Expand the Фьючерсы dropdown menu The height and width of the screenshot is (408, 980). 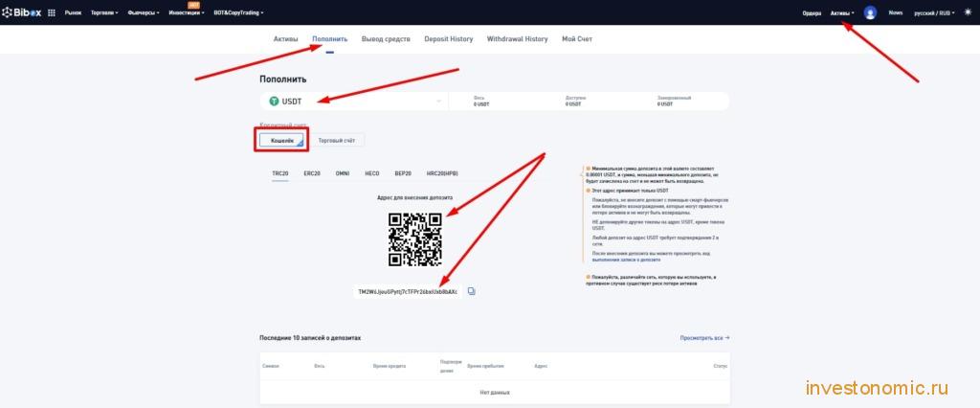144,12
